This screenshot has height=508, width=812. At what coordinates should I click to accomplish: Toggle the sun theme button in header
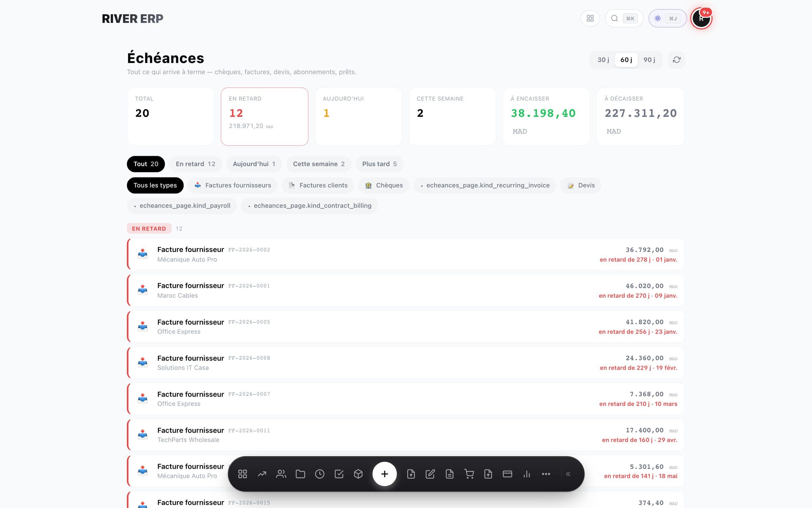coord(667,18)
